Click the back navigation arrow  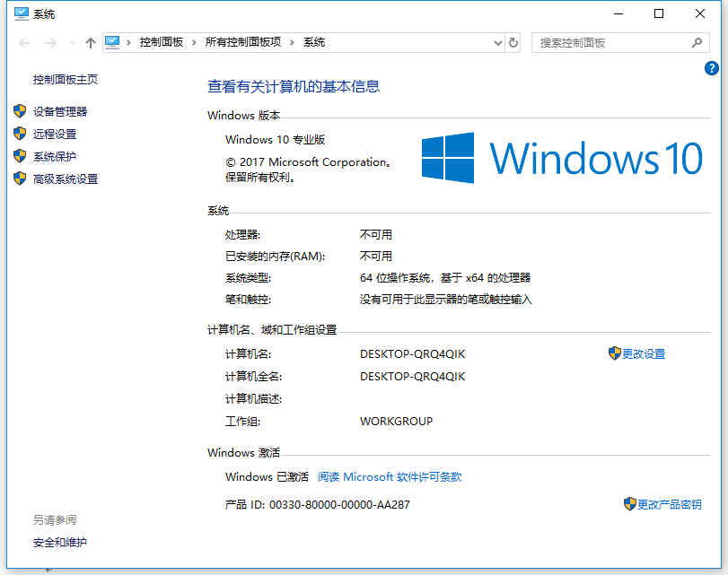(x=24, y=43)
